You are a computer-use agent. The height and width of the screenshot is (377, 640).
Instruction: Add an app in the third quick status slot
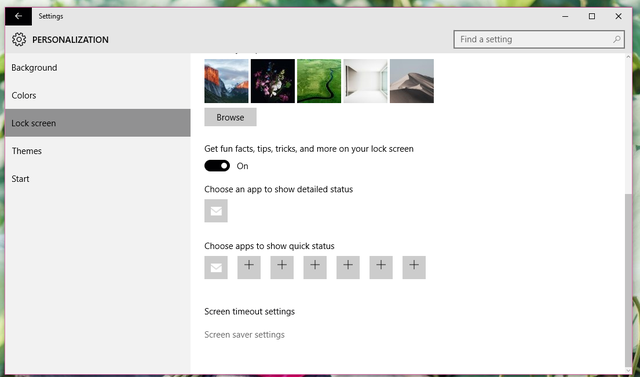coord(282,268)
